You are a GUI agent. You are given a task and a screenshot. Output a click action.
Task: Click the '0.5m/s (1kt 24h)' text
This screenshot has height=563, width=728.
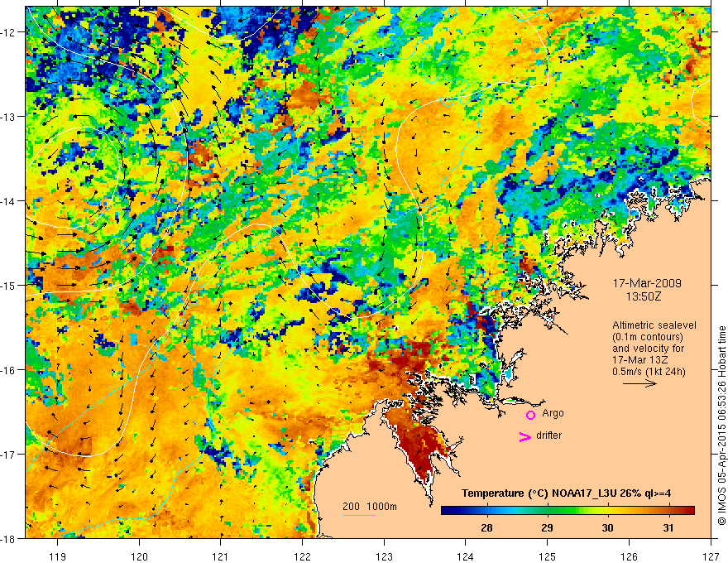(x=649, y=372)
